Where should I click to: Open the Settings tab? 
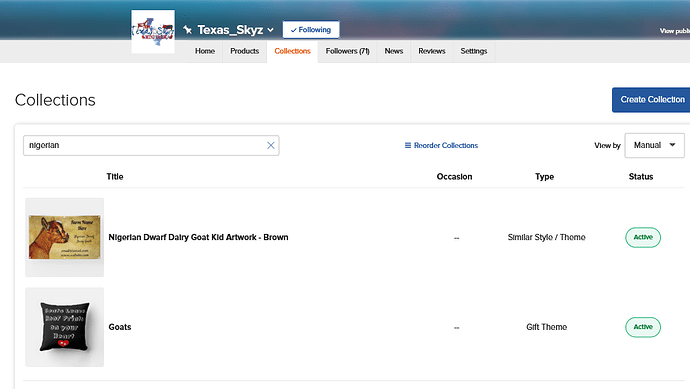point(473,51)
